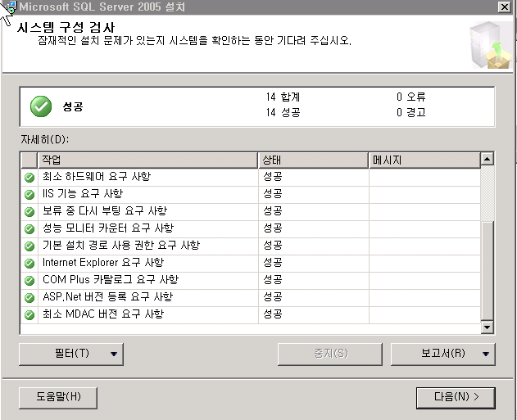Click green check icon for 기본 설치 경로 row
Screen dimensions: 517x420
(x=29, y=246)
